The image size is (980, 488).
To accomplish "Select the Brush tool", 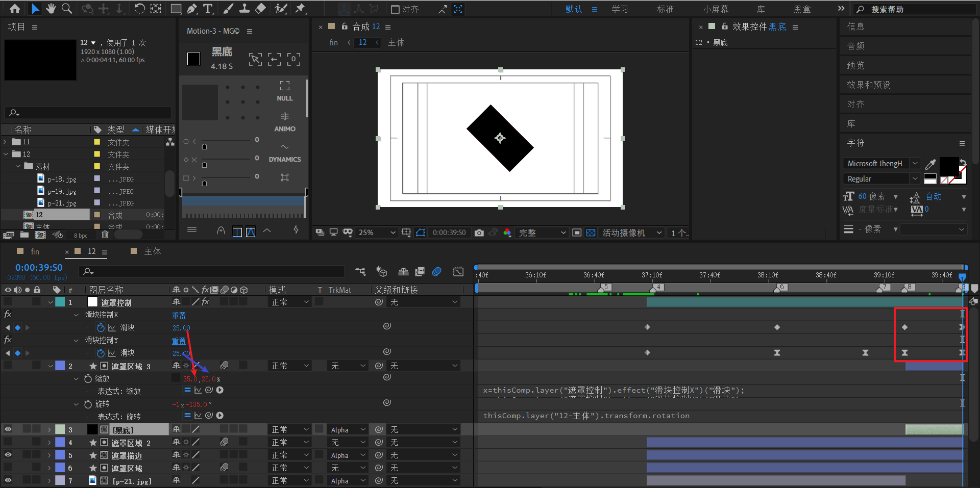I will 229,9.
